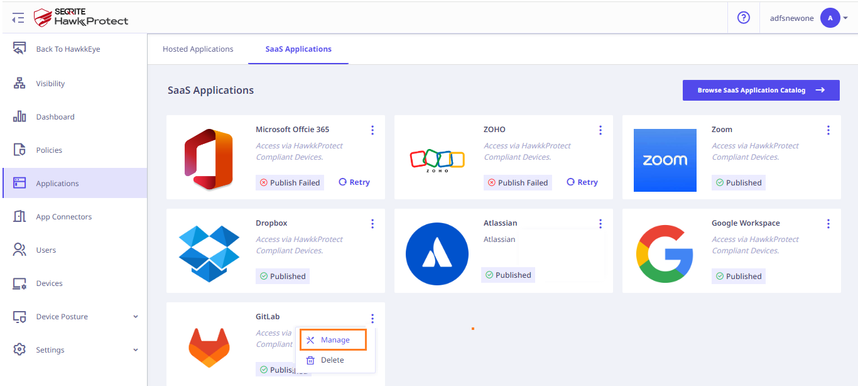Click the adfsnewone username text
This screenshot has height=386, width=858.
click(x=792, y=18)
